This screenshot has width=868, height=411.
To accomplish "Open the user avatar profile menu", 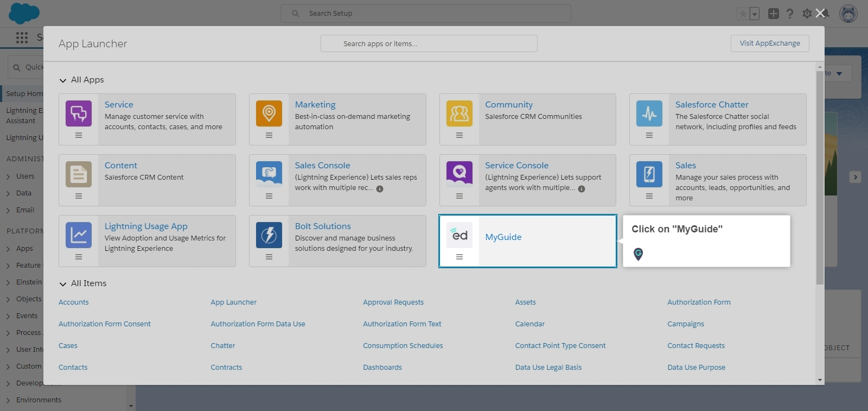I will click(x=848, y=14).
